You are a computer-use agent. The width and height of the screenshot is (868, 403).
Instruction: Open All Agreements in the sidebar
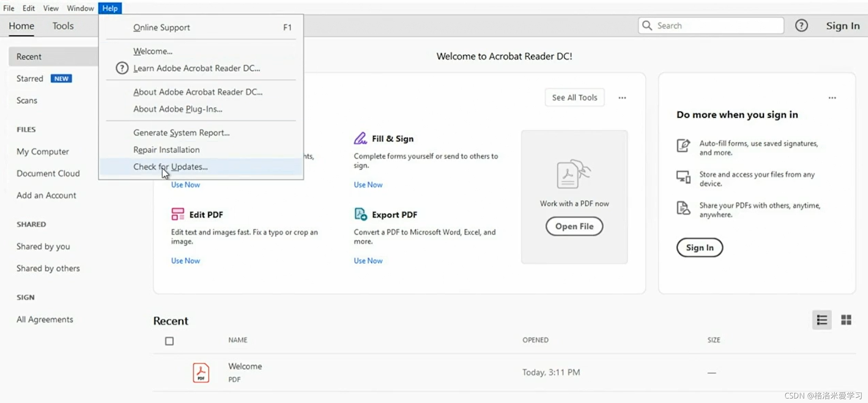(x=45, y=320)
